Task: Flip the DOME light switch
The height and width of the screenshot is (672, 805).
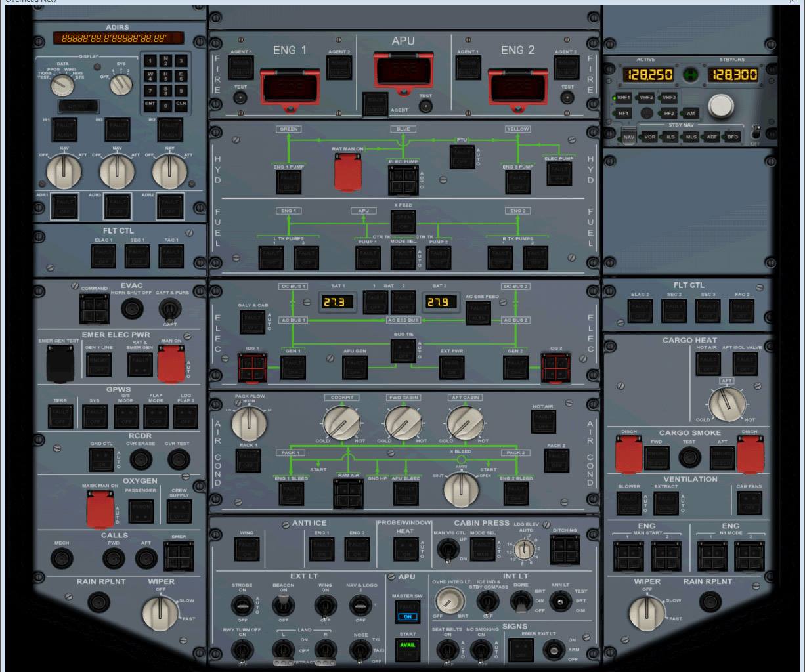Action: (521, 600)
